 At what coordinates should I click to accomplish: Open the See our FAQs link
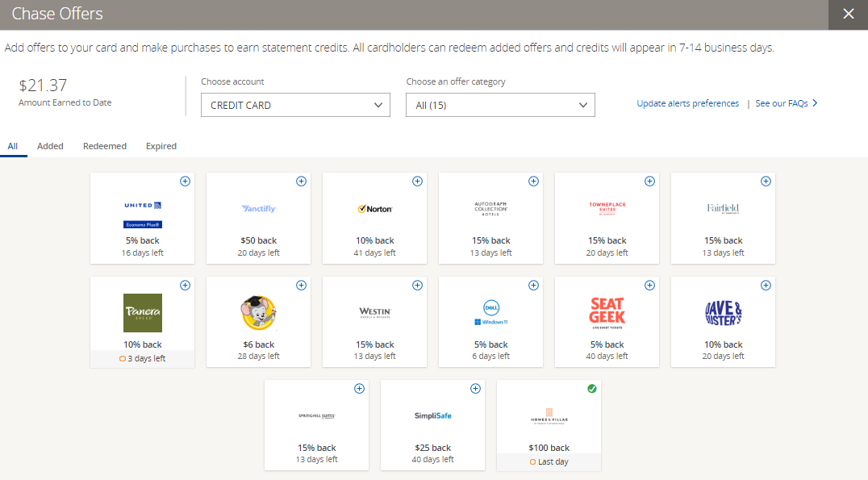[781, 103]
